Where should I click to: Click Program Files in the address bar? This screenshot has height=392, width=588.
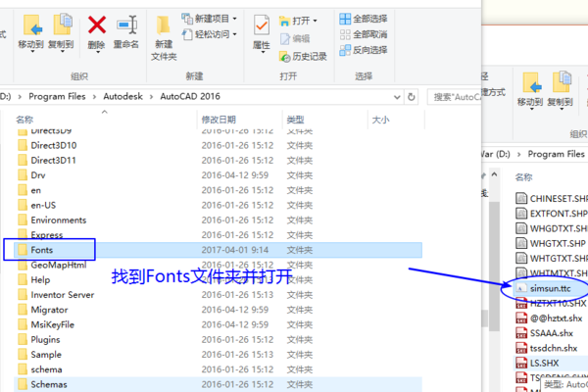point(57,96)
